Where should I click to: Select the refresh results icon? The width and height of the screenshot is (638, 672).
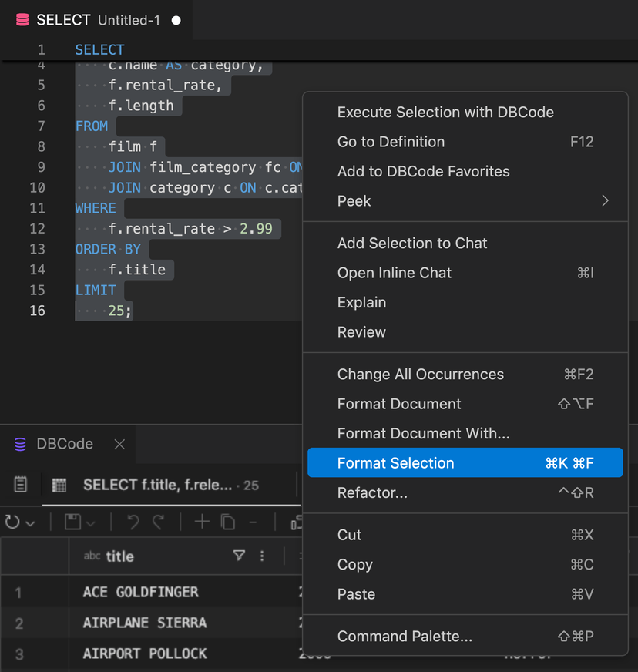pyautogui.click(x=12, y=522)
